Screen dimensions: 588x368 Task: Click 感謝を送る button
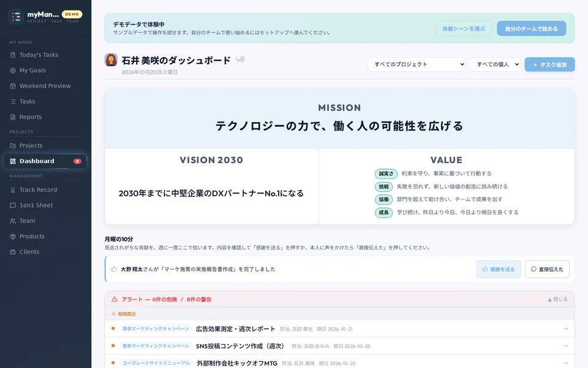[x=499, y=269]
